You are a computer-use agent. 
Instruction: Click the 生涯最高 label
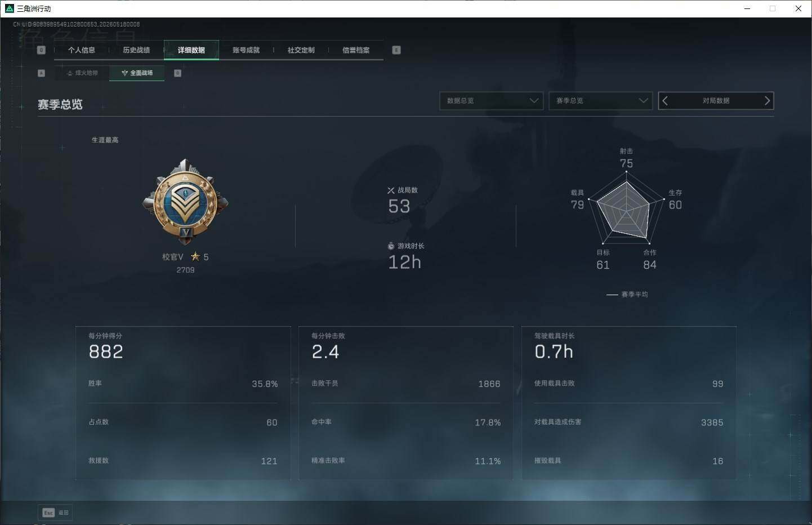(105, 140)
